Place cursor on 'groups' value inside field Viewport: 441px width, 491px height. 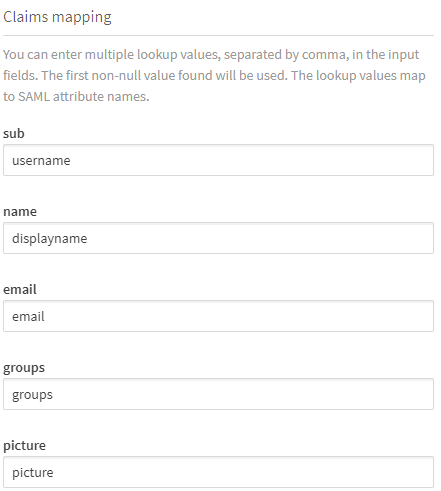point(32,395)
